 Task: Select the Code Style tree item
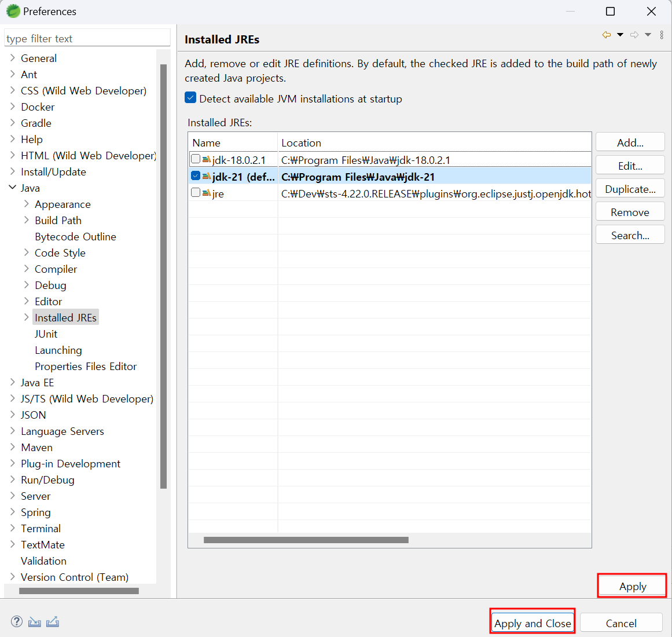point(60,253)
